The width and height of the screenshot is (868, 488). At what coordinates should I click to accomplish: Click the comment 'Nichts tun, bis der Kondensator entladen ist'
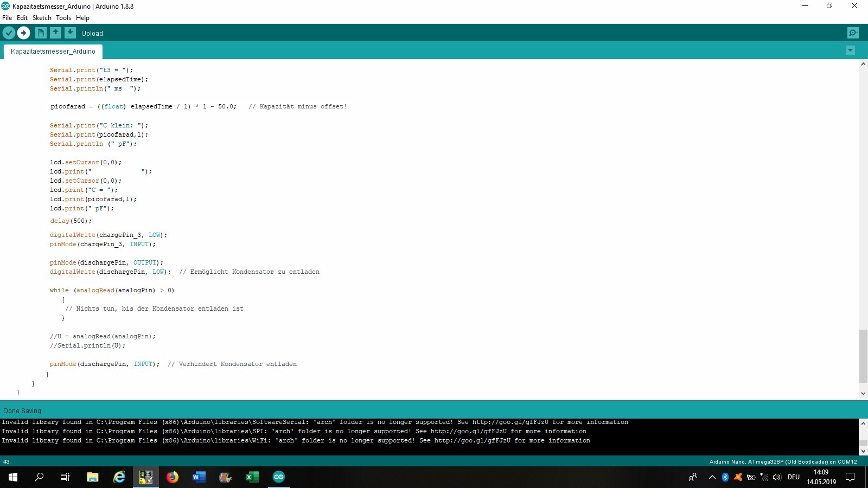(154, 309)
